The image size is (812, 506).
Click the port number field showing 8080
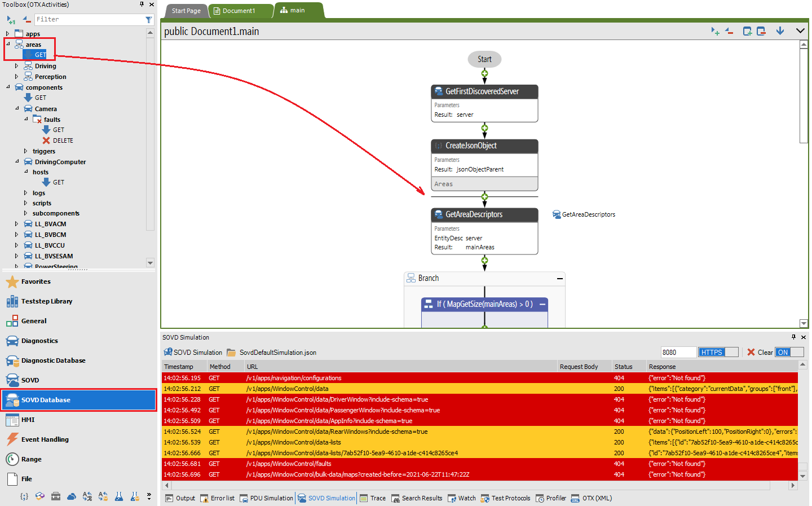point(678,352)
